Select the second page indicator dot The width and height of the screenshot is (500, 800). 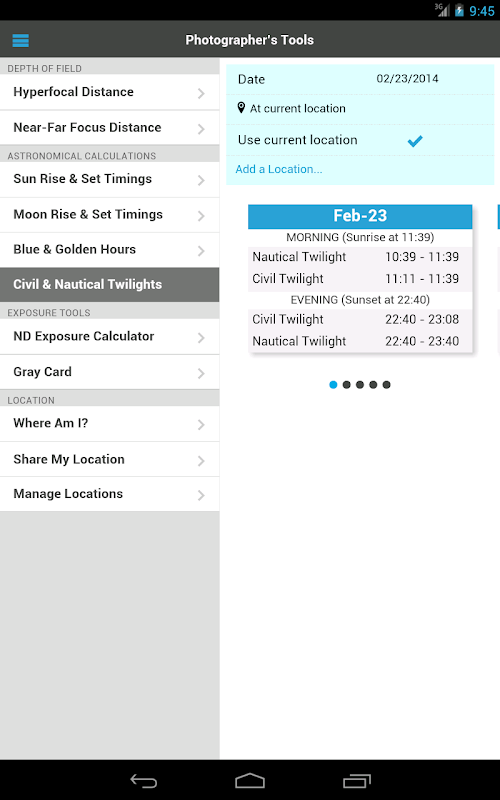(x=346, y=385)
